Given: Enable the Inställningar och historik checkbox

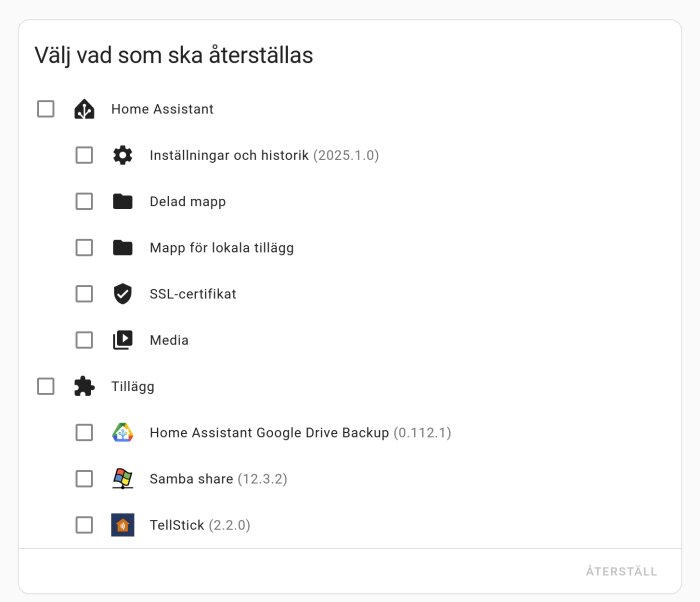Looking at the screenshot, I should coord(84,155).
